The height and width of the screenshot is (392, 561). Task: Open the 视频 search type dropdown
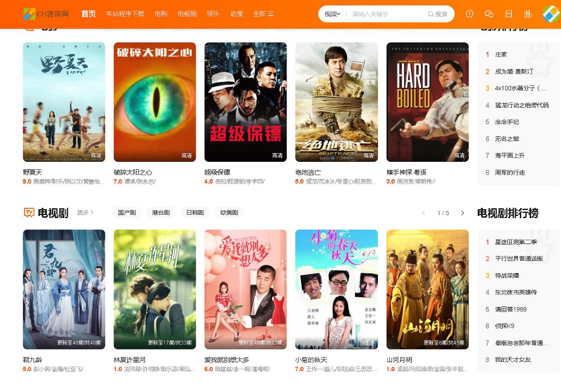[x=332, y=14]
